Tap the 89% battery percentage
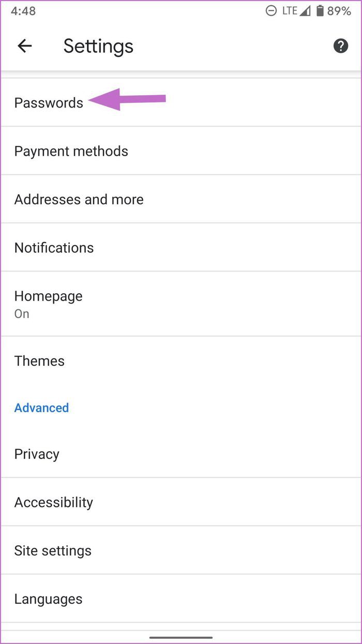Viewport: 362px width, 644px height. [x=339, y=11]
